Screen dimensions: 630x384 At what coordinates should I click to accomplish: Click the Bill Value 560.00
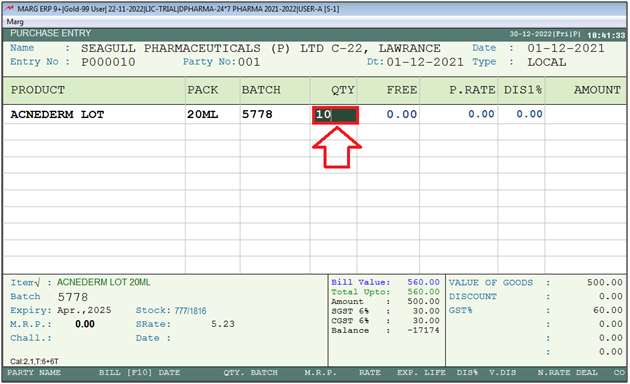click(x=423, y=282)
